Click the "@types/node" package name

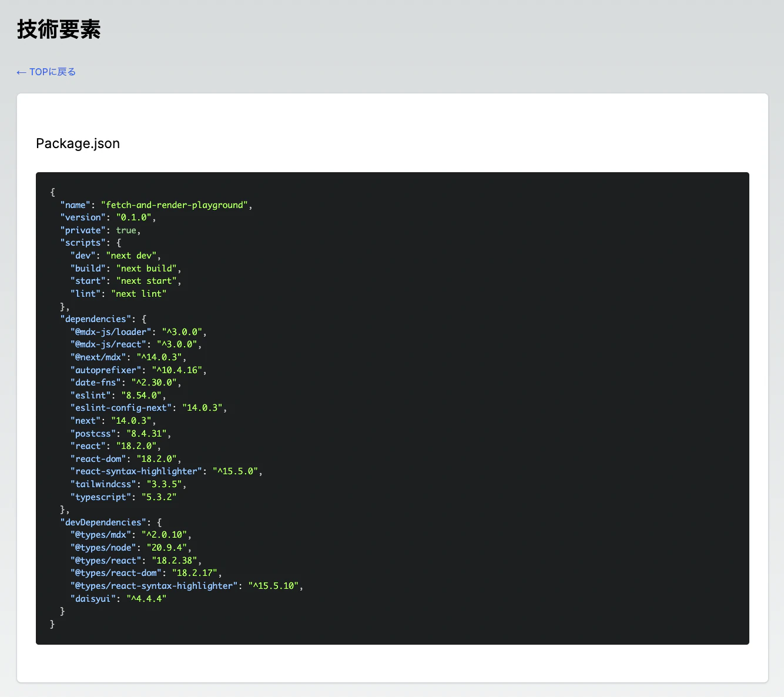[x=103, y=548]
